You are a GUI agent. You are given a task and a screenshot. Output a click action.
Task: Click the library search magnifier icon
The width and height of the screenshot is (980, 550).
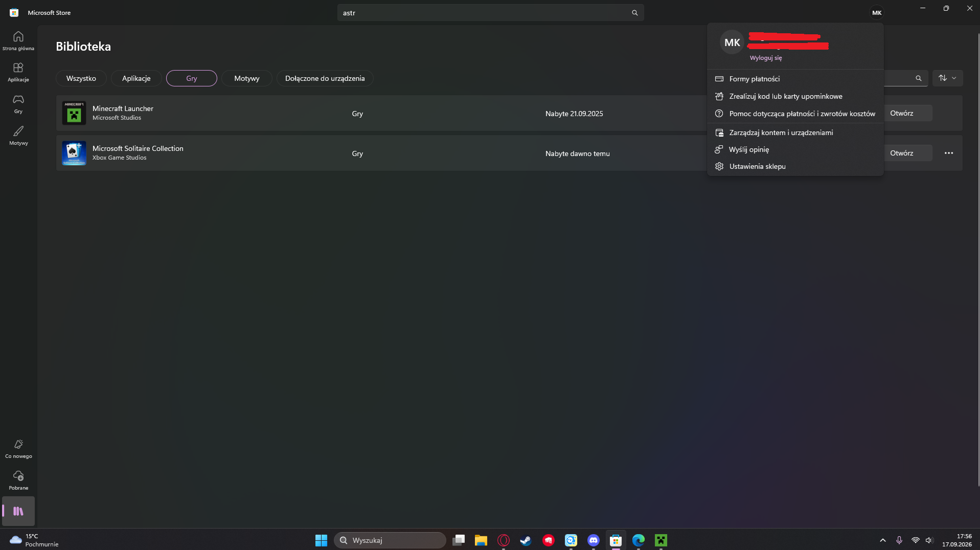[918, 78]
